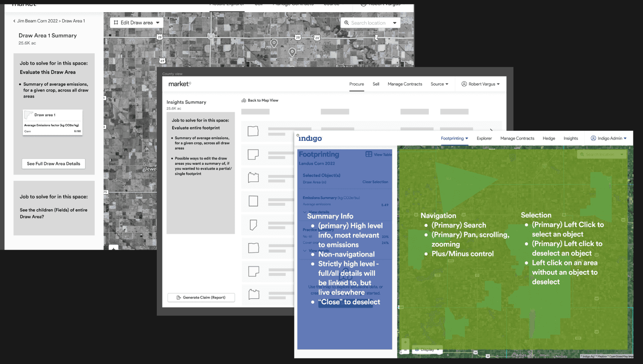The height and width of the screenshot is (364, 643).
Task: Click See Full Draw Area Details button
Action: tap(53, 164)
